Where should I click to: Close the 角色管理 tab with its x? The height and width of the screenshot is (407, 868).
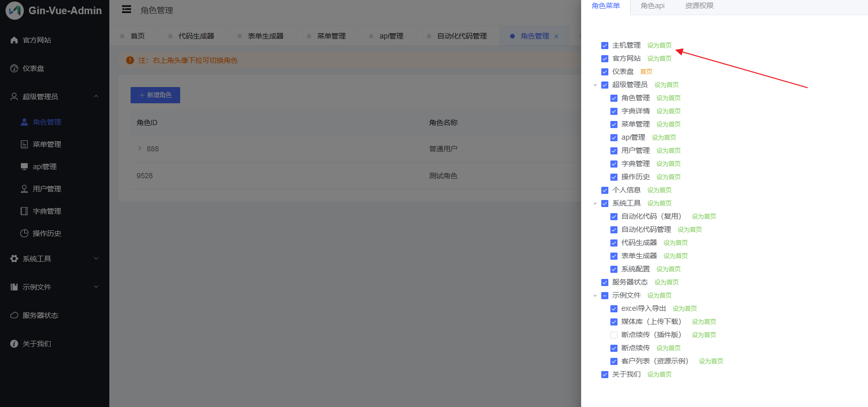point(556,36)
